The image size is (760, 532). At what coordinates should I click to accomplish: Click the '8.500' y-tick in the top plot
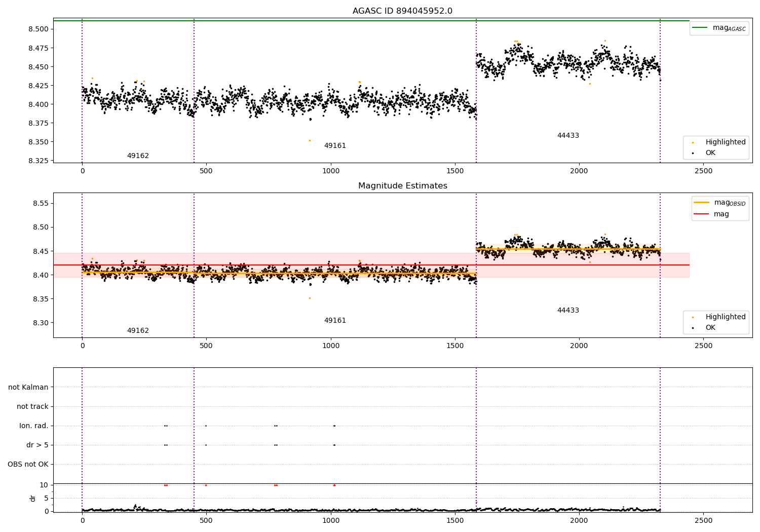(39, 29)
